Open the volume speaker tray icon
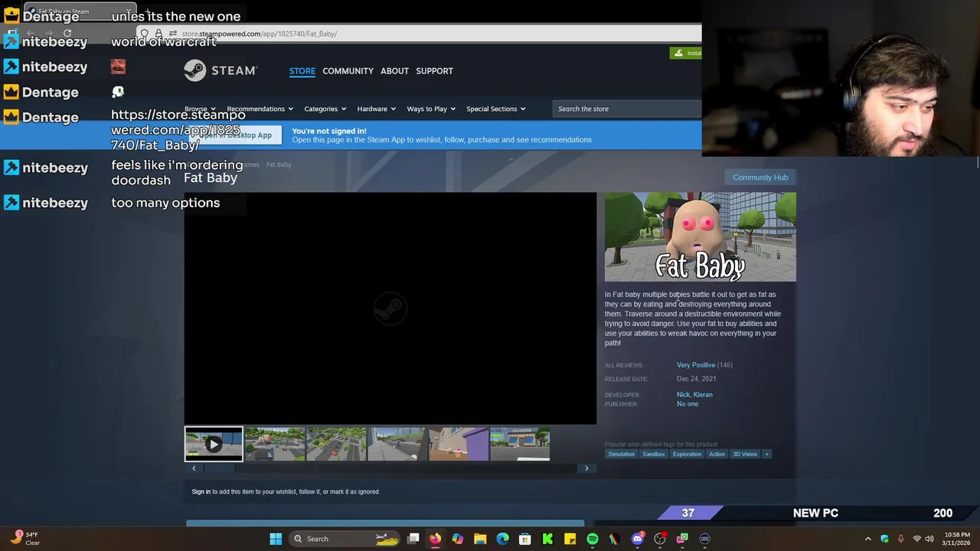 929,539
